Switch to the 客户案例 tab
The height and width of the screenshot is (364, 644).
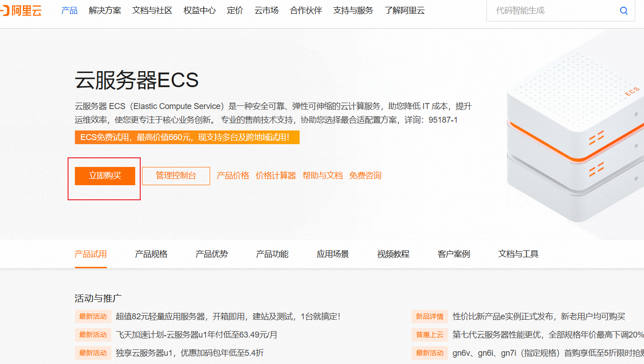tap(454, 254)
